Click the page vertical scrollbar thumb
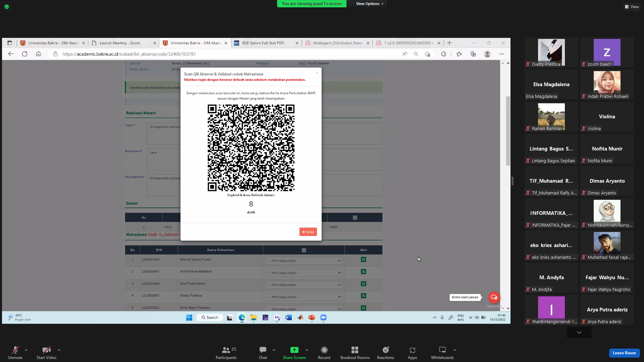Screen dimensions: 644x362 [x=508, y=131]
